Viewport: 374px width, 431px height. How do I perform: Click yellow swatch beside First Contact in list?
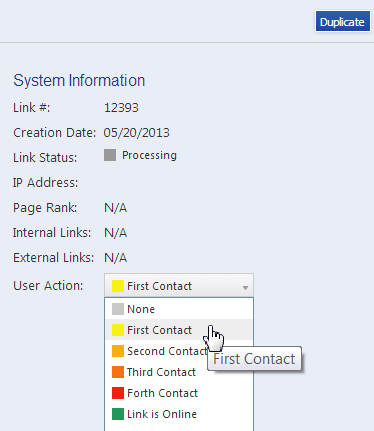tap(118, 330)
